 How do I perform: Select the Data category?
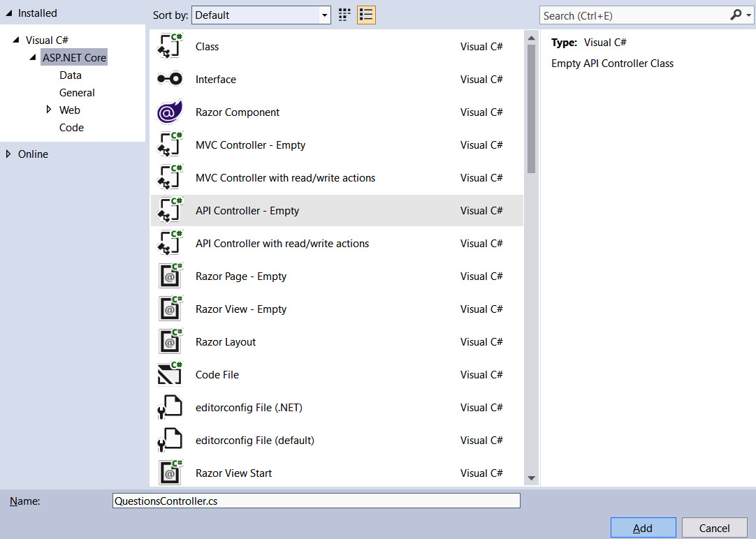tap(70, 75)
